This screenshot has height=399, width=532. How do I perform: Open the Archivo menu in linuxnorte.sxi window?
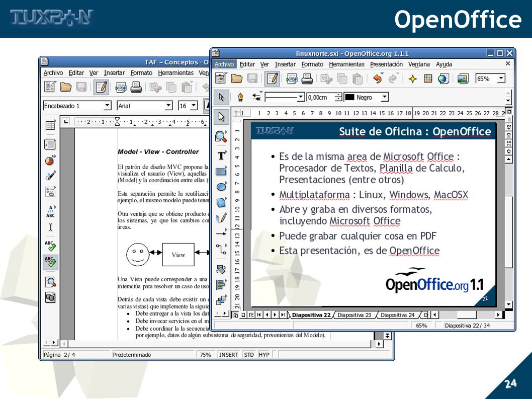[224, 64]
